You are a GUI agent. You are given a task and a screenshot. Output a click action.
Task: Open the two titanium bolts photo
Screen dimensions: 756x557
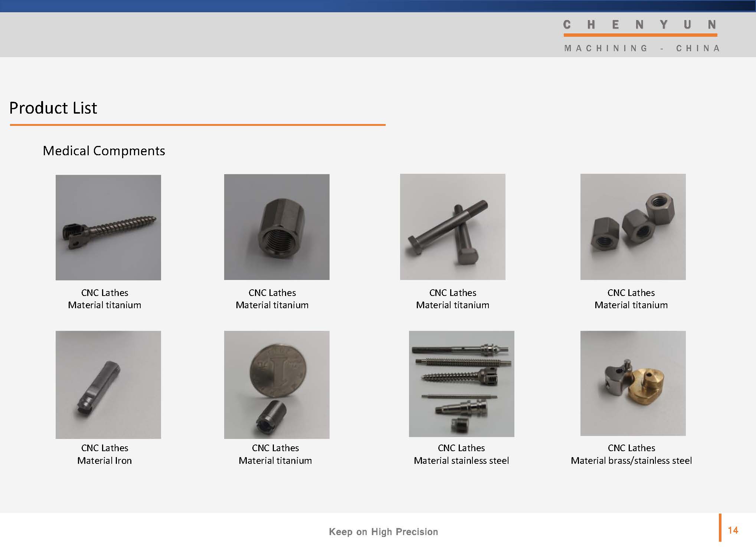point(453,227)
